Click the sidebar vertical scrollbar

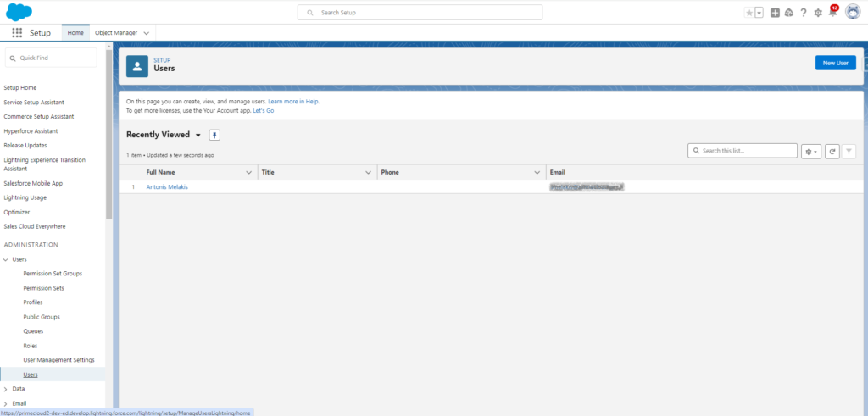point(109,133)
